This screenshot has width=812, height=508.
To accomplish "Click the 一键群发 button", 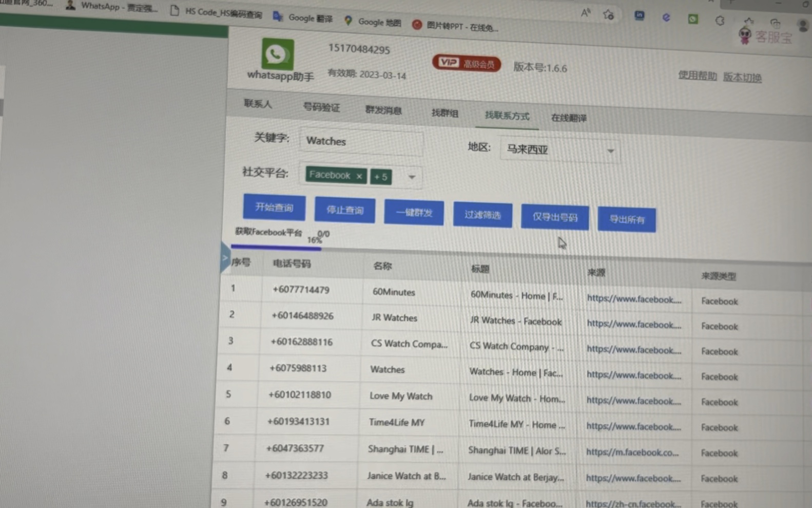I will [414, 212].
